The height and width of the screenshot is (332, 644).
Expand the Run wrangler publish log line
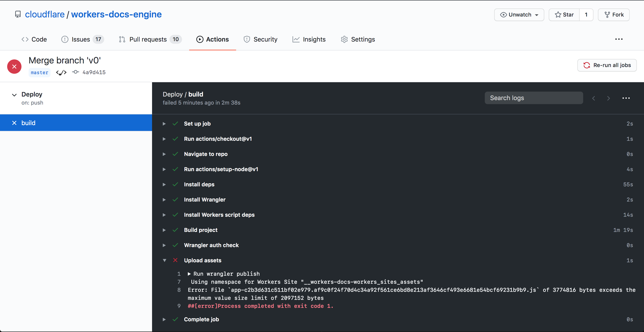(189, 274)
